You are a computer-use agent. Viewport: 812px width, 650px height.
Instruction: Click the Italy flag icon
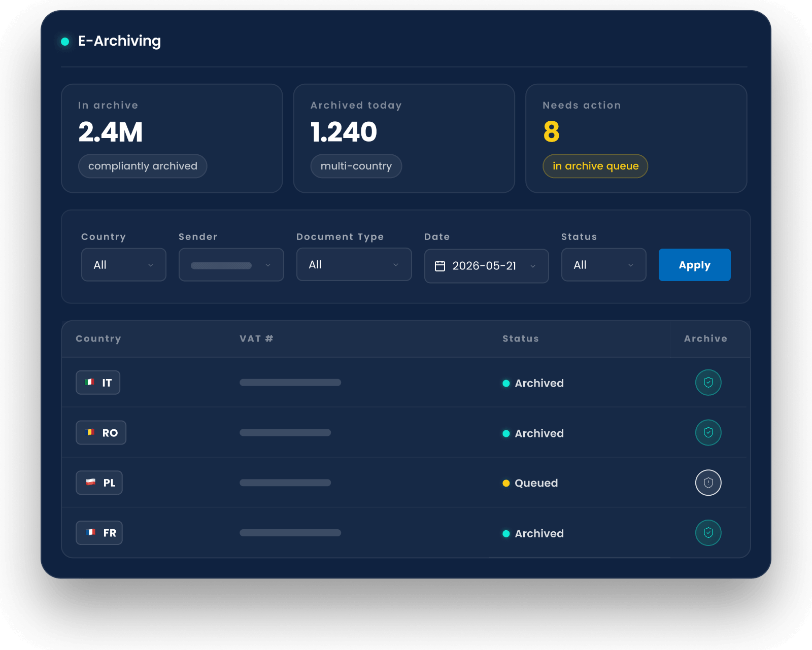click(90, 382)
